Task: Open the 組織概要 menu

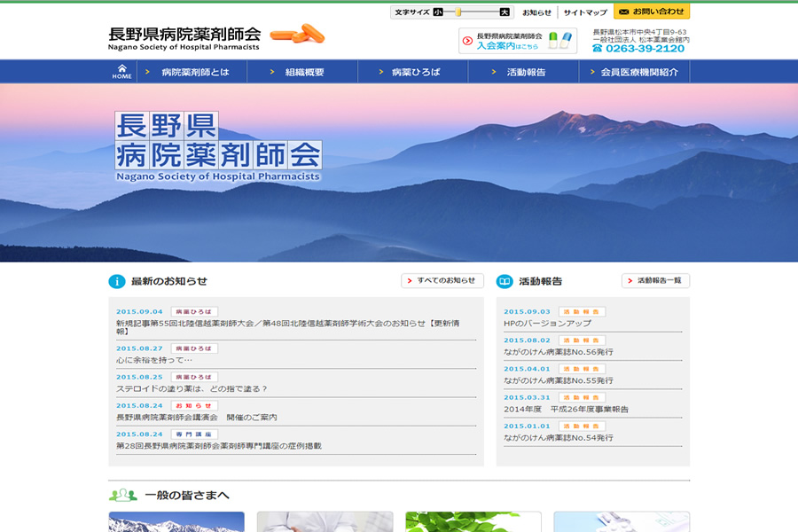Action: coord(302,72)
